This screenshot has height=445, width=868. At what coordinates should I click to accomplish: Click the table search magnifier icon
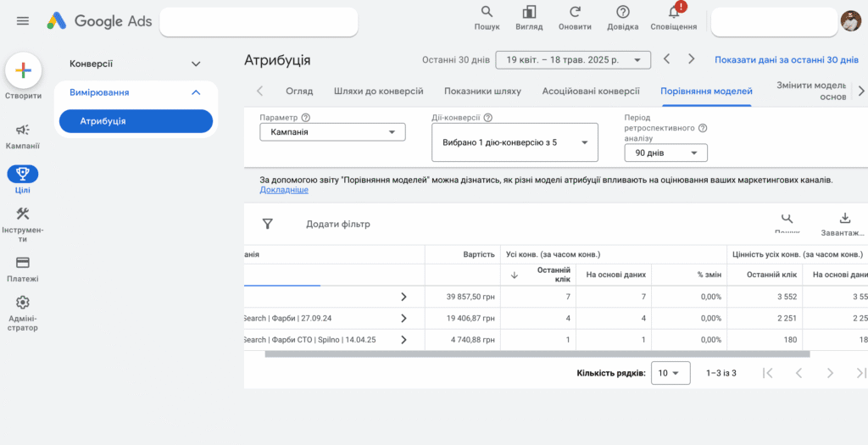(x=787, y=220)
